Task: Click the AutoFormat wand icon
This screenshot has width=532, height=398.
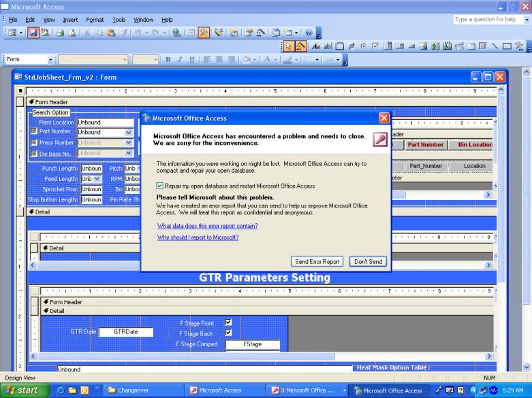Action: point(219,33)
